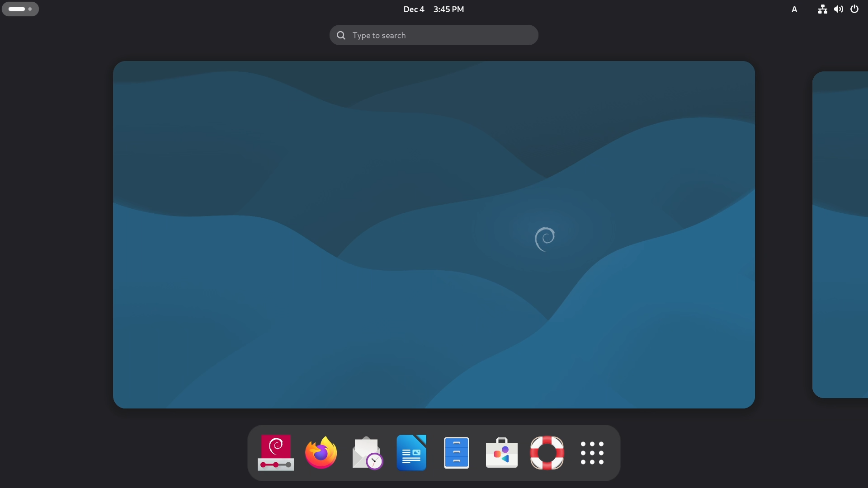The height and width of the screenshot is (488, 868).
Task: Open Firefox from the dock
Action: click(320, 453)
